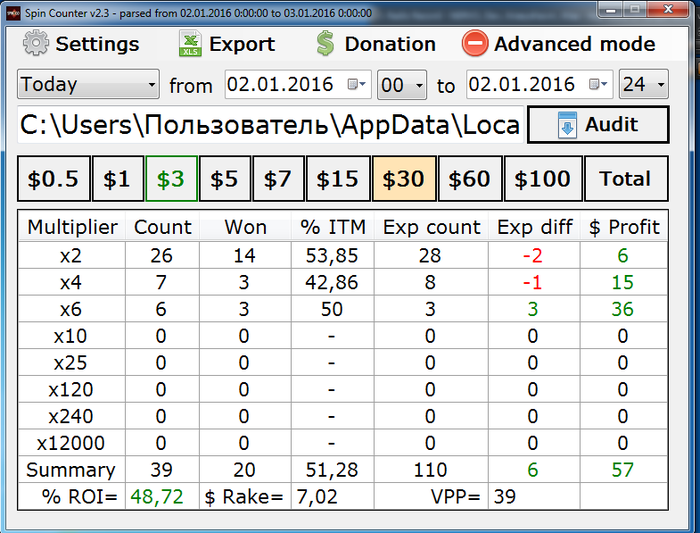This screenshot has width=700, height=533.
Task: Click the x240 multiplier row label
Action: tap(71, 416)
